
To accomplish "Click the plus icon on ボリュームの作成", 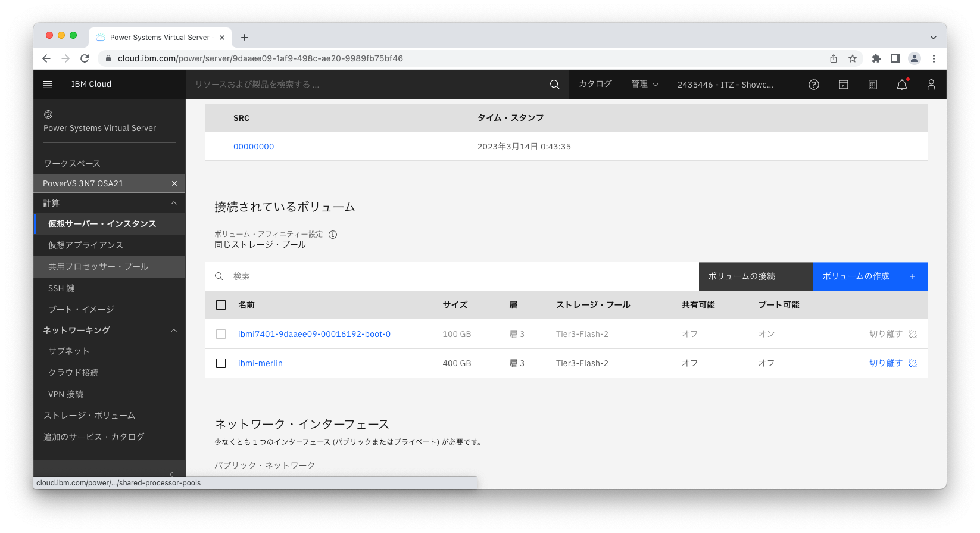I will pyautogui.click(x=913, y=276).
